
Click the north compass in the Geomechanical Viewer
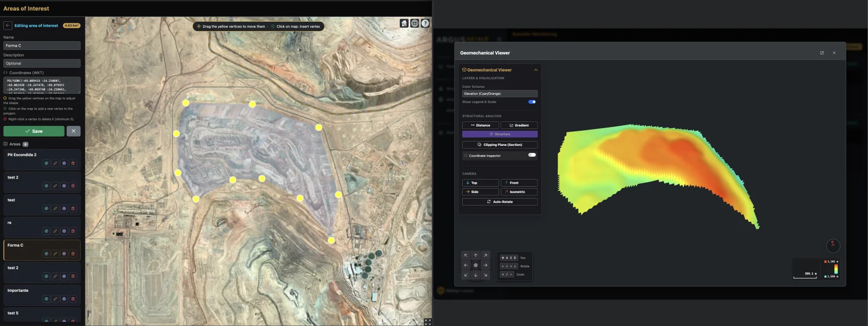(833, 246)
